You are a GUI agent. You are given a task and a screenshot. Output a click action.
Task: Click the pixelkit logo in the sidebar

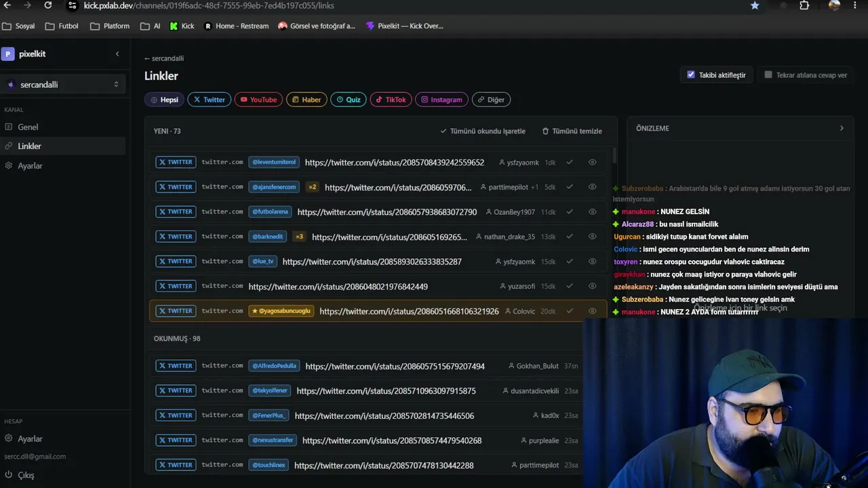pyautogui.click(x=7, y=54)
